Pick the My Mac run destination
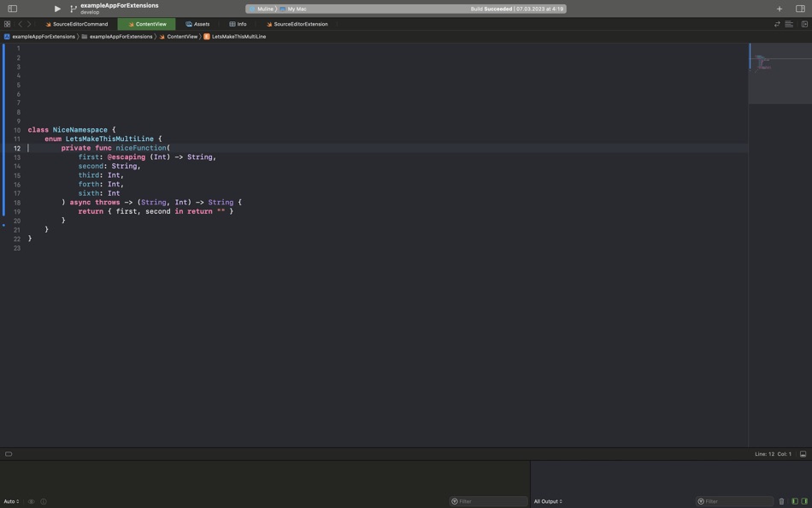812x508 pixels. pos(294,9)
